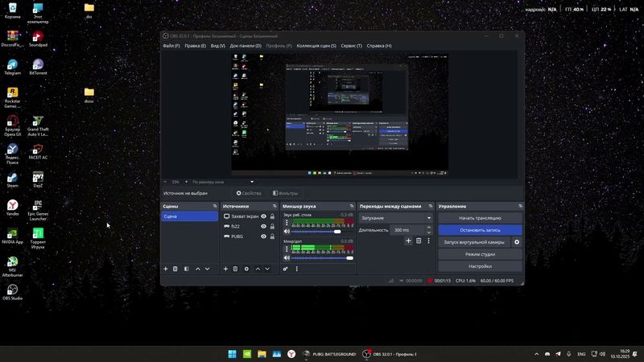
Task: Open virtual camera settings gear icon
Action: tap(517, 242)
